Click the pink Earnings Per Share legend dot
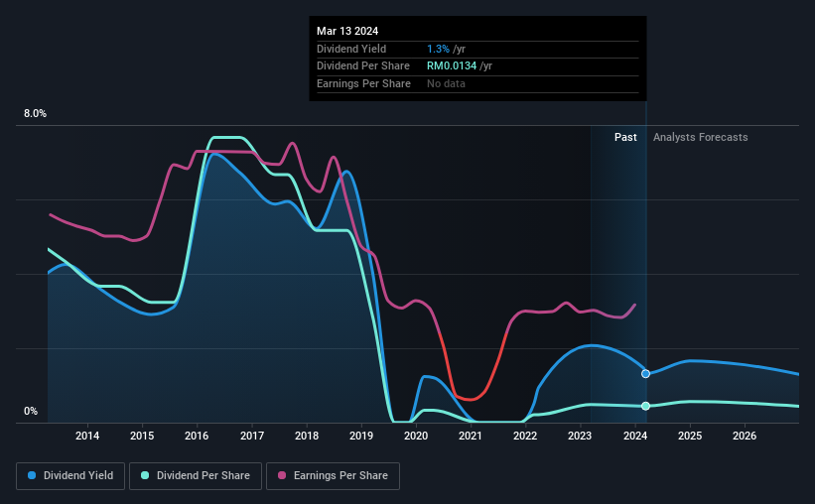The height and width of the screenshot is (504, 815). (x=282, y=475)
